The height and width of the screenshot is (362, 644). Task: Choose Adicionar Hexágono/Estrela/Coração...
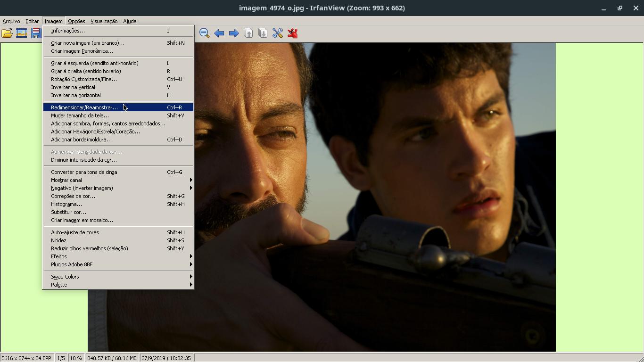(118, 132)
